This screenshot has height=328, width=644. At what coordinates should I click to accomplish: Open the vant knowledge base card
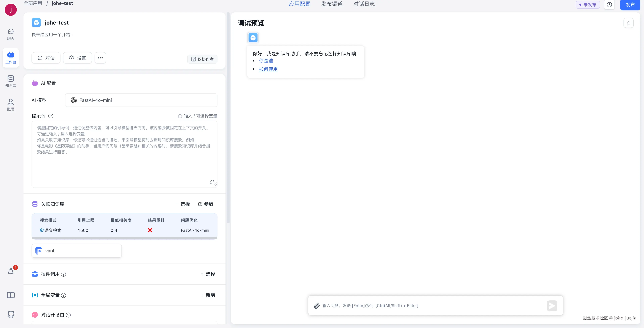point(76,250)
